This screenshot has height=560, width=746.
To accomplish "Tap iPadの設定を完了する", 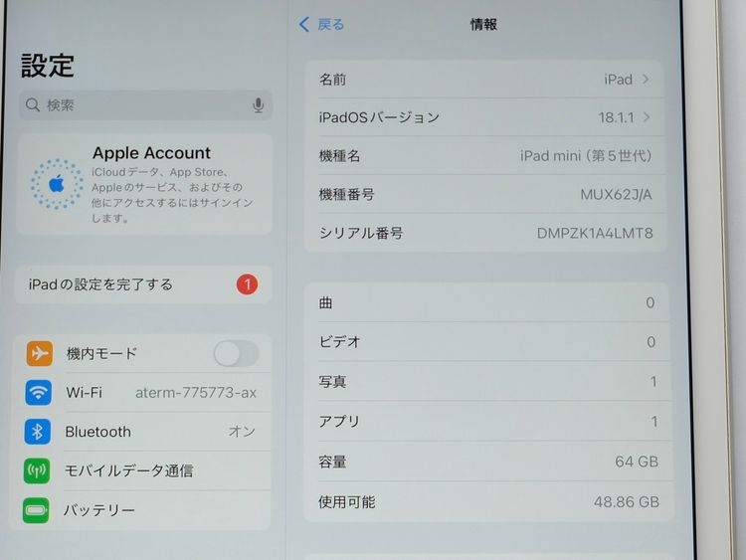I will pos(119,284).
